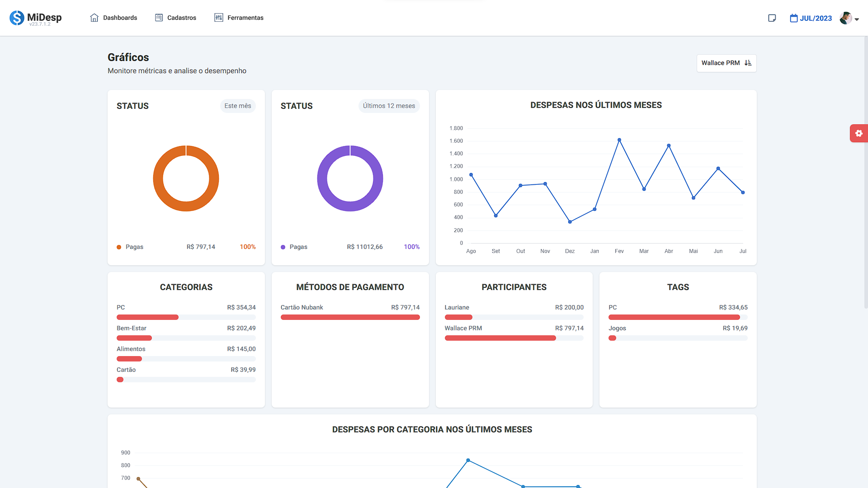Screen dimensions: 868x488
Task: Open the Wallace PRM participant selector
Action: pos(721,63)
